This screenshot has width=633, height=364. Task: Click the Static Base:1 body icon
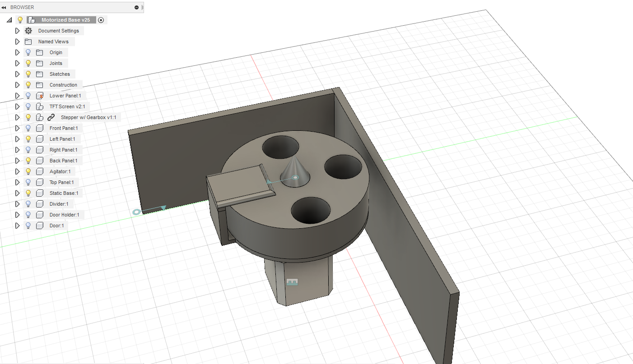coord(39,193)
